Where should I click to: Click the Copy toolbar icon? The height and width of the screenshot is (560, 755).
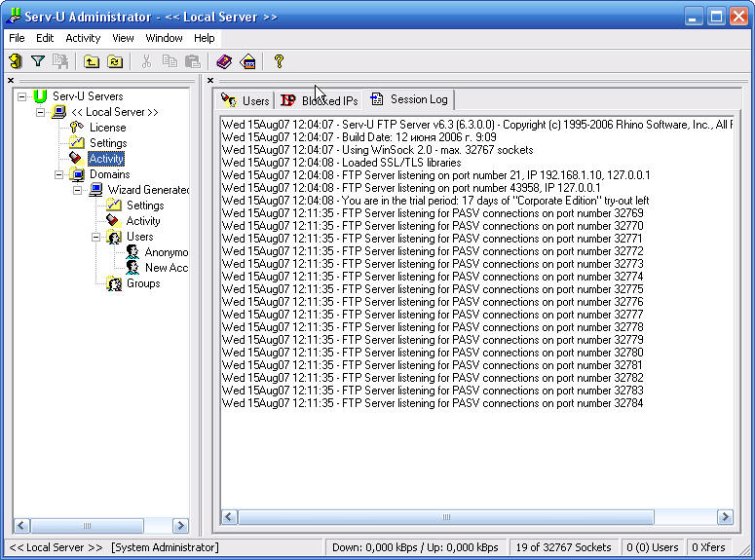click(170, 61)
